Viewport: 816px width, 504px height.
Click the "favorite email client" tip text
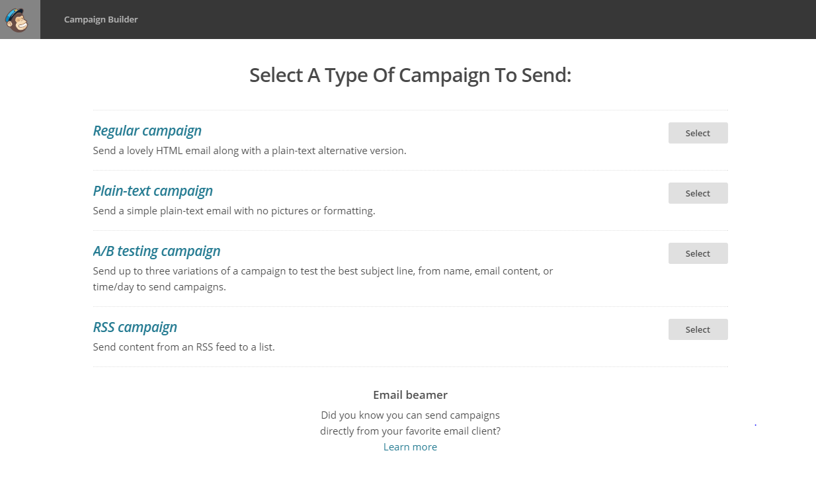[410, 431]
